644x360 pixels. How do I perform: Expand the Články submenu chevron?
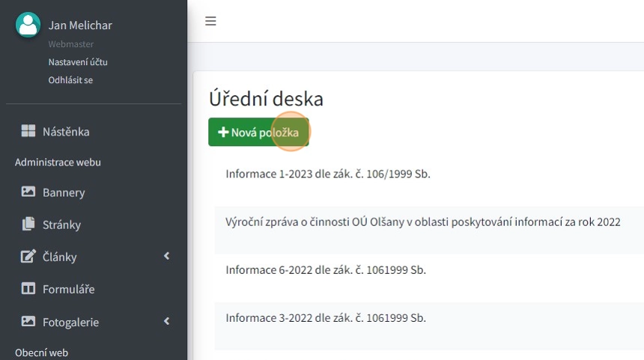click(x=166, y=257)
